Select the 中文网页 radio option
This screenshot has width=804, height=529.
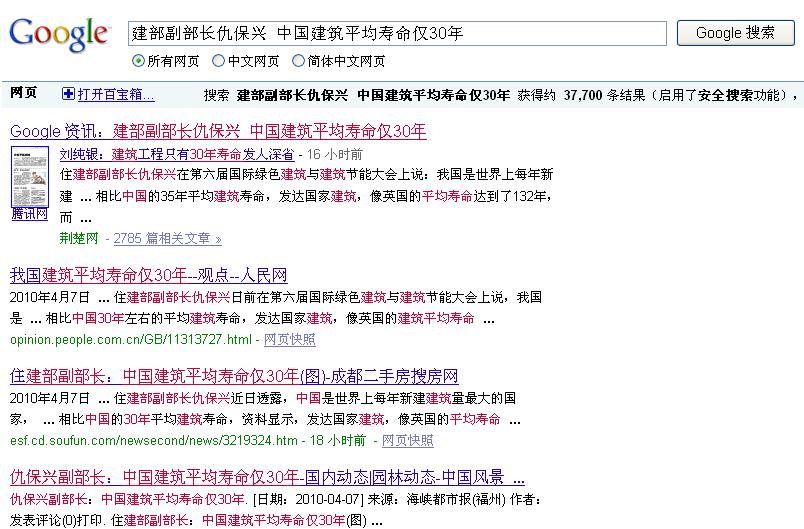[217, 61]
